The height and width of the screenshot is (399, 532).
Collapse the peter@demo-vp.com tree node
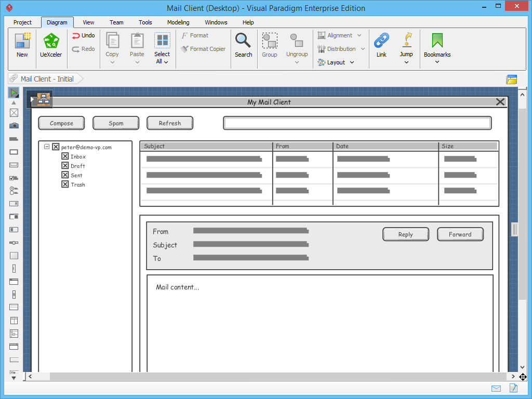(x=47, y=147)
